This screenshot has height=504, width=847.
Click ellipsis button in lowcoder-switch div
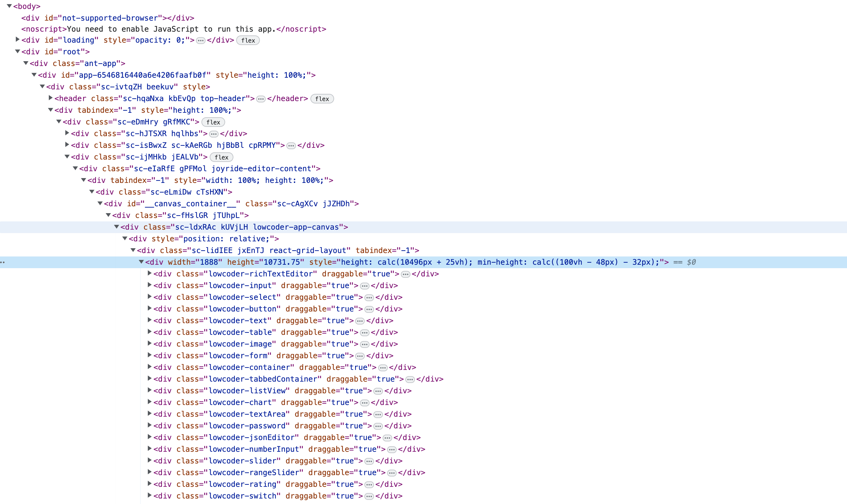(369, 496)
